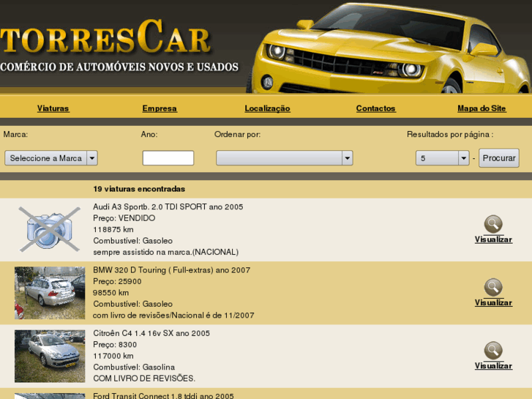The image size is (532, 399).
Task: Click Visualizar link for Citroën C4
Action: click(493, 366)
